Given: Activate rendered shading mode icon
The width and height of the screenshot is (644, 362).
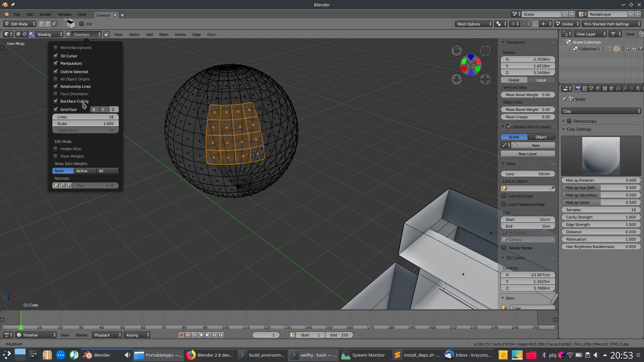Looking at the screenshot, I should [32, 34].
